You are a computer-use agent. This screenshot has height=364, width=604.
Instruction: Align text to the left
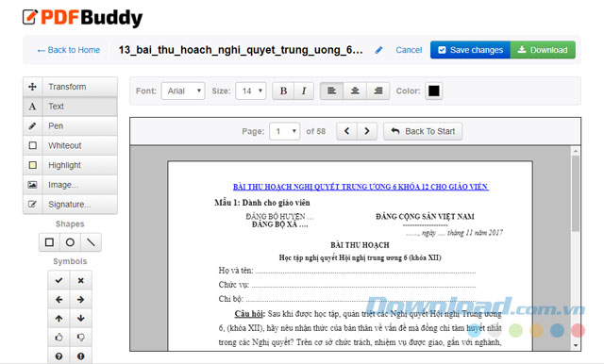pos(331,91)
